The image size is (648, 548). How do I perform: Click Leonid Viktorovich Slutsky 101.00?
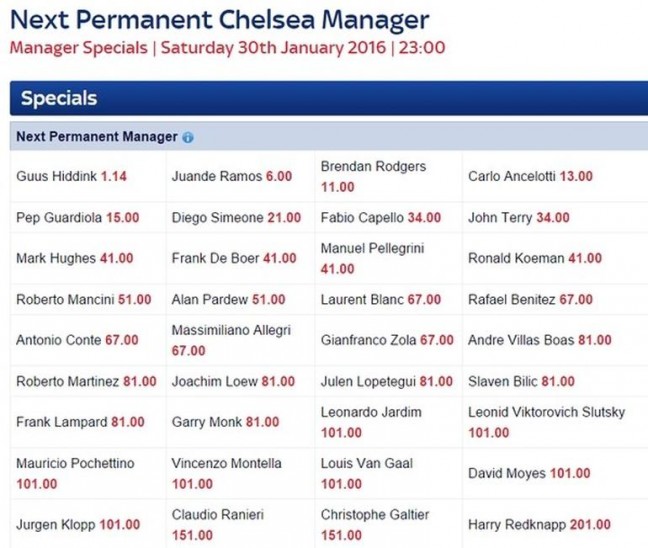(489, 433)
